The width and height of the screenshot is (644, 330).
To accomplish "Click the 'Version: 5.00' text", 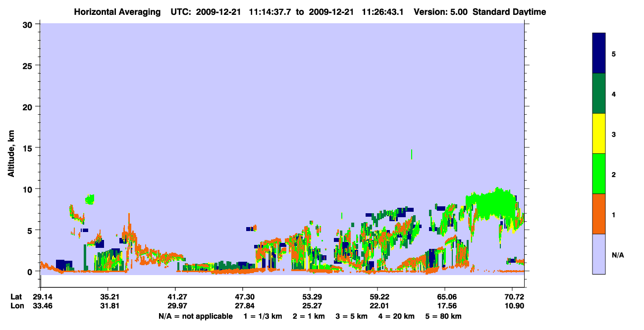I will (440, 11).
